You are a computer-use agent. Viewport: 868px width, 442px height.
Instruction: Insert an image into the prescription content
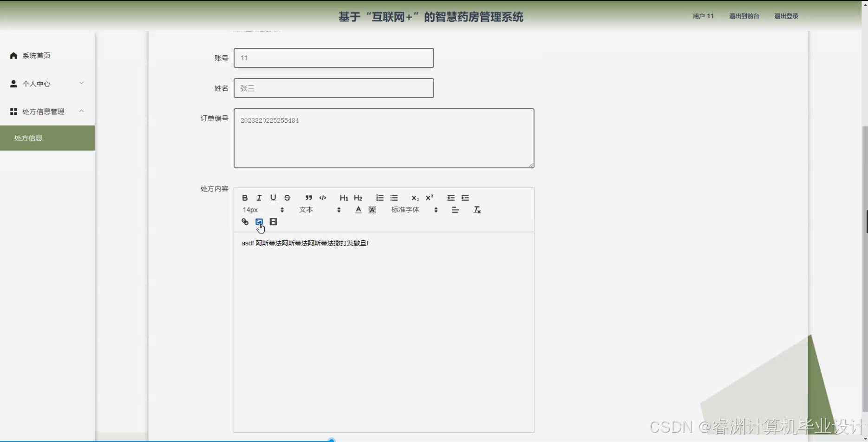coord(259,222)
